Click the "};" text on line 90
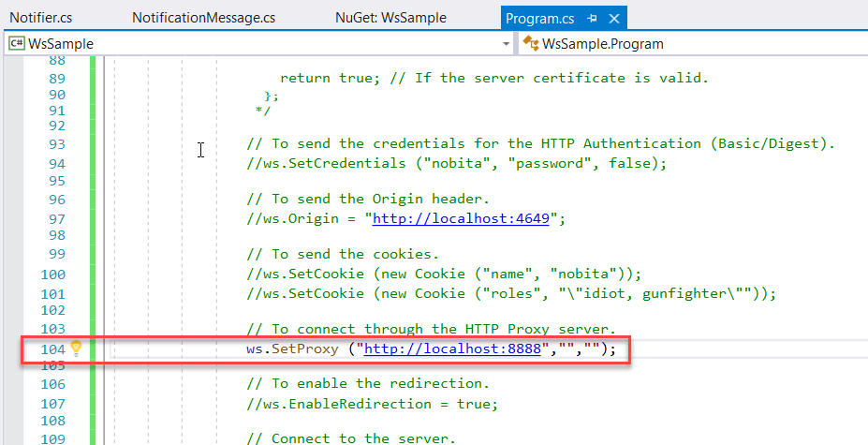868x445 pixels. 272,96
